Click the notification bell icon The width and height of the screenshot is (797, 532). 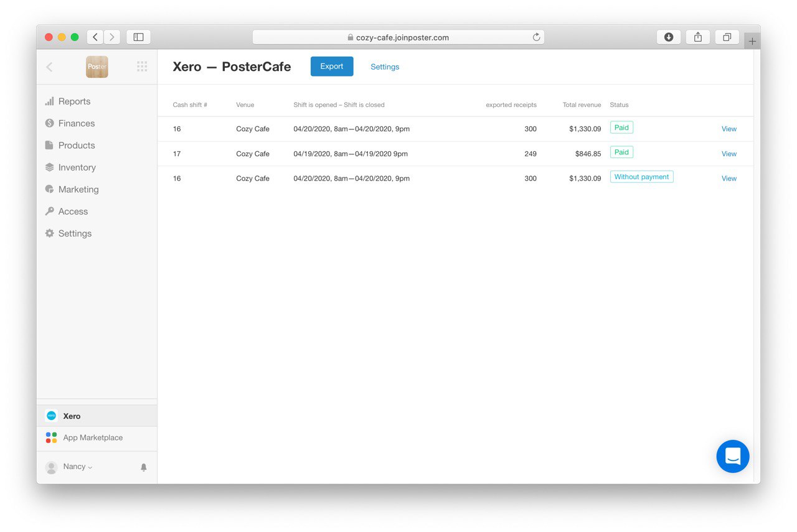point(144,467)
